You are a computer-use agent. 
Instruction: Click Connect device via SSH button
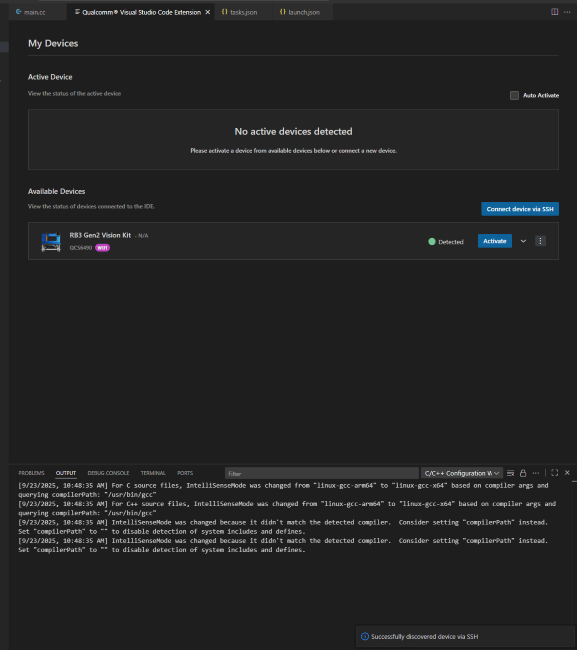click(520, 209)
